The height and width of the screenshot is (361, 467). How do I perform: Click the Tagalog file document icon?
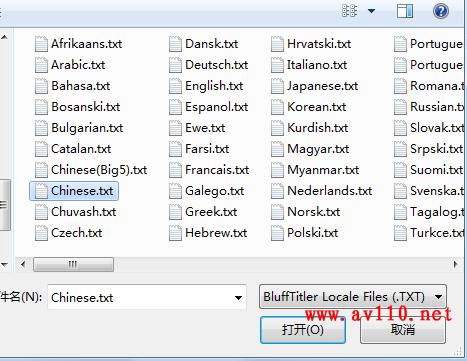400,212
